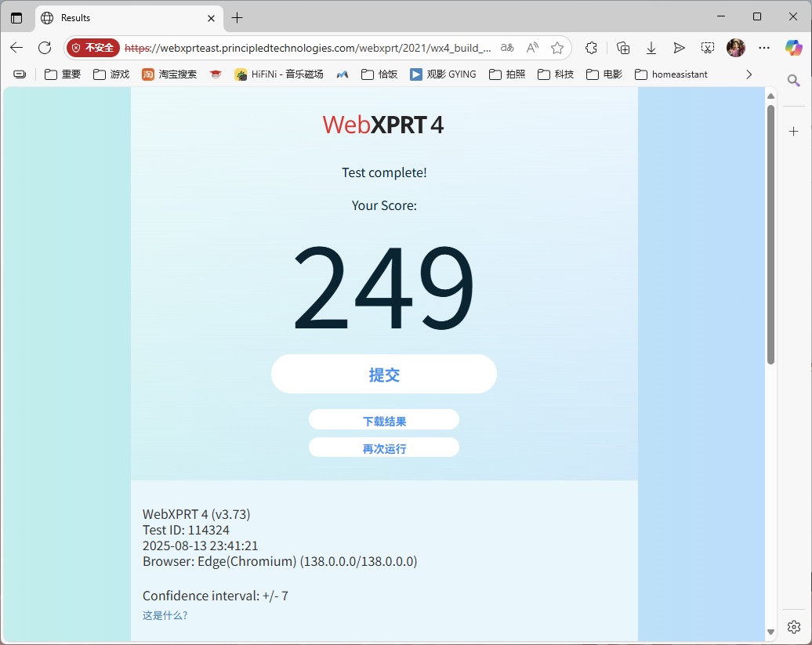Click the 再次运行 run again button
812x645 pixels.
(384, 448)
